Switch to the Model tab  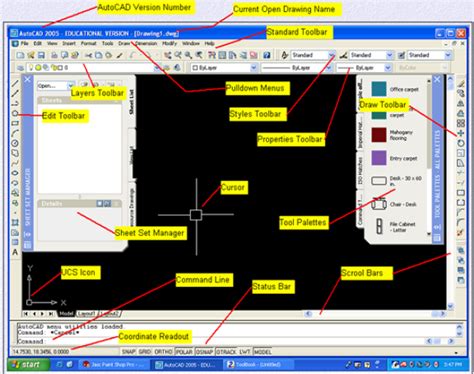[x=66, y=314]
